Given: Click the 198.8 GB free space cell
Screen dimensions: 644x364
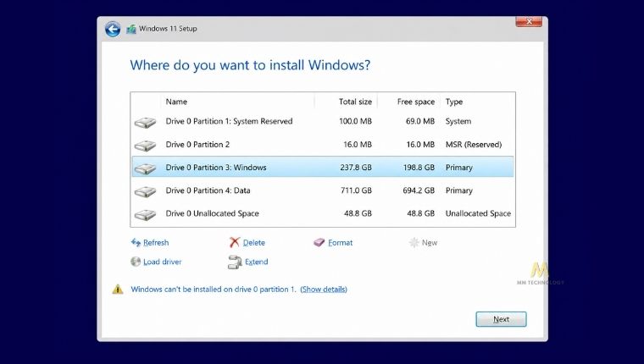Looking at the screenshot, I should click(419, 168).
